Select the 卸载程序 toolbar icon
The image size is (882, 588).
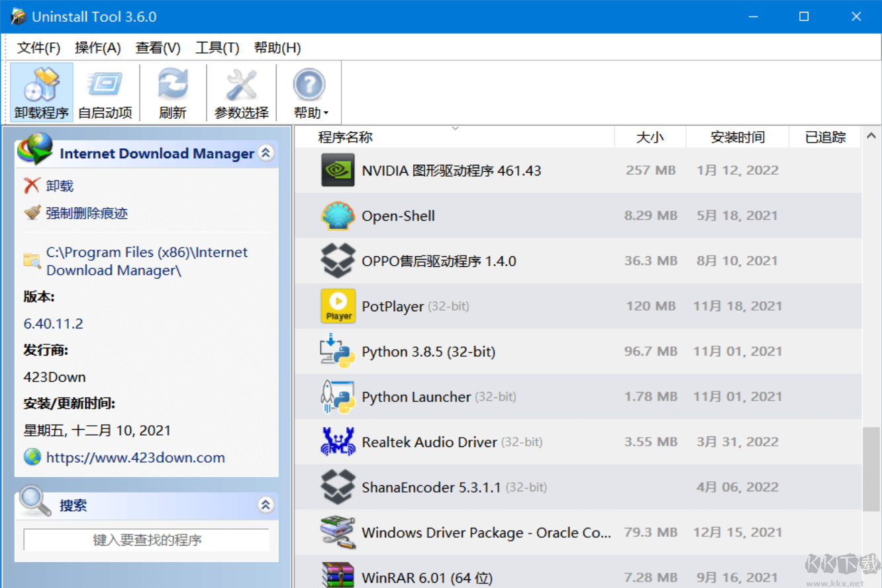coord(40,84)
